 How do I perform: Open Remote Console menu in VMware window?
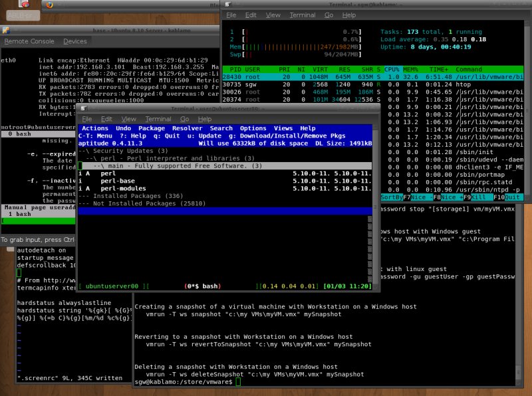tap(29, 41)
